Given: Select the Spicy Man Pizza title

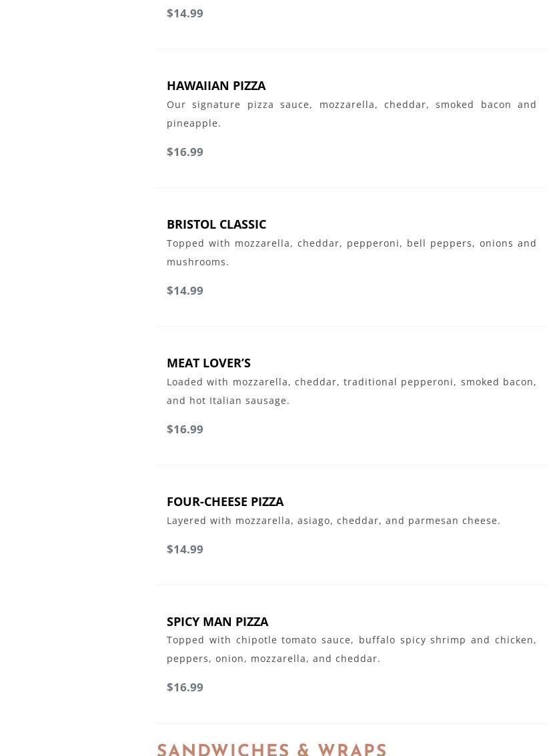Looking at the screenshot, I should tap(217, 621).
